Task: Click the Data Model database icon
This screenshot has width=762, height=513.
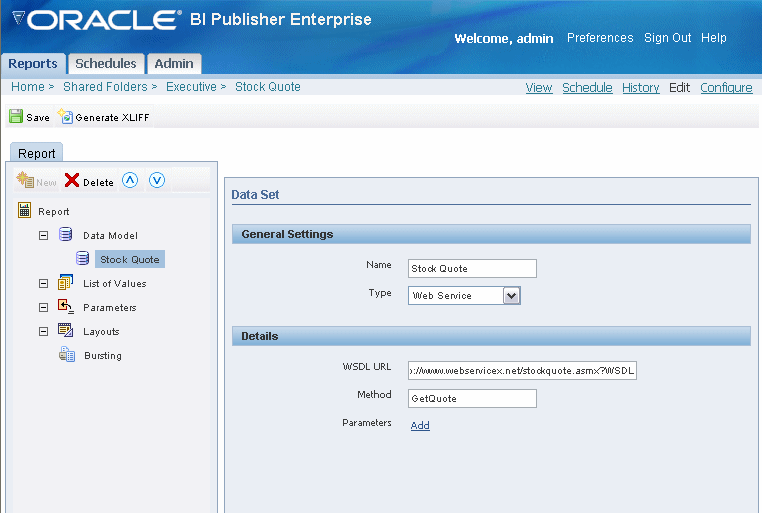Action: 66,234
